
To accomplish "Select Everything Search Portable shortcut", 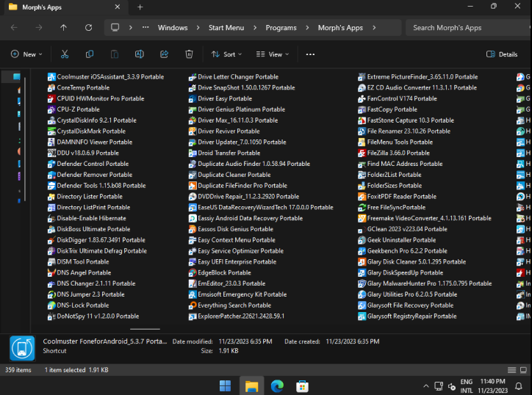I will tap(230, 305).
